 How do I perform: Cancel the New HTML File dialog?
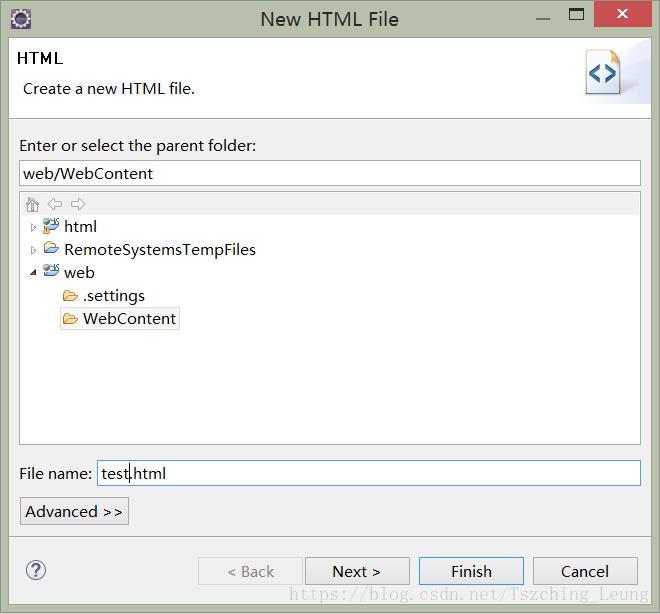[x=585, y=571]
